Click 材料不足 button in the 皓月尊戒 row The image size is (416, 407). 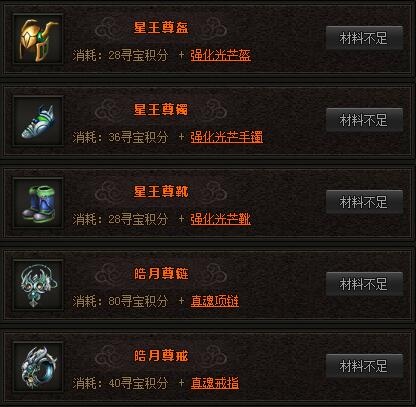(364, 366)
